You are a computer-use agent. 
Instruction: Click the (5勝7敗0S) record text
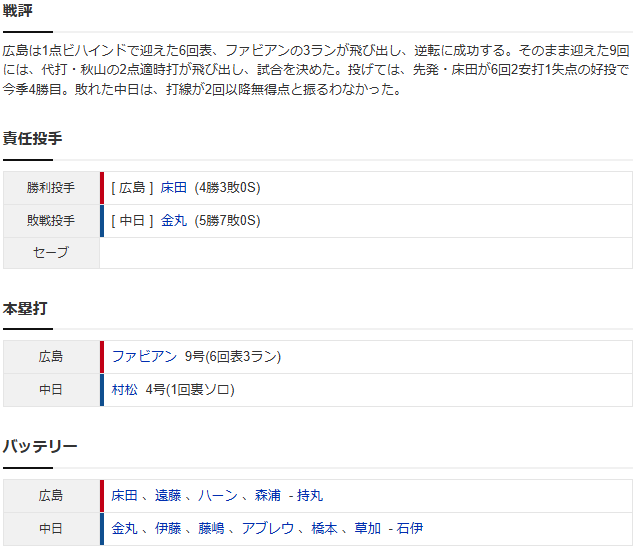[x=227, y=221]
